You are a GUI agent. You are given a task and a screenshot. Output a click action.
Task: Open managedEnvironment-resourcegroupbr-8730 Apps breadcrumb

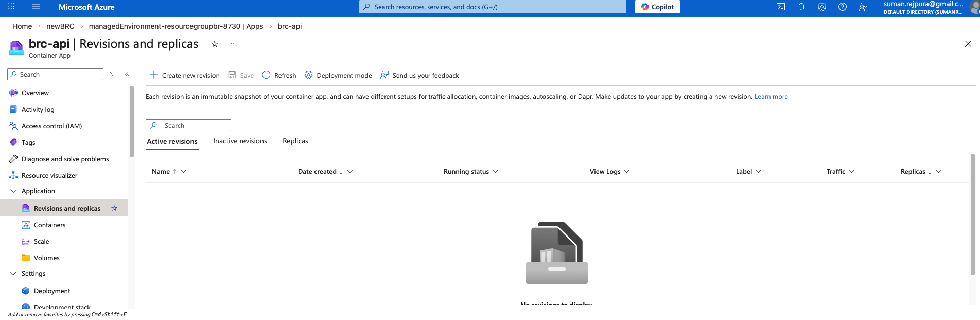(176, 26)
